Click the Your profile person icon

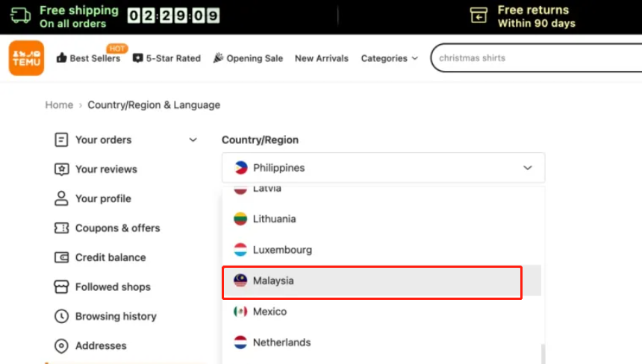click(61, 198)
